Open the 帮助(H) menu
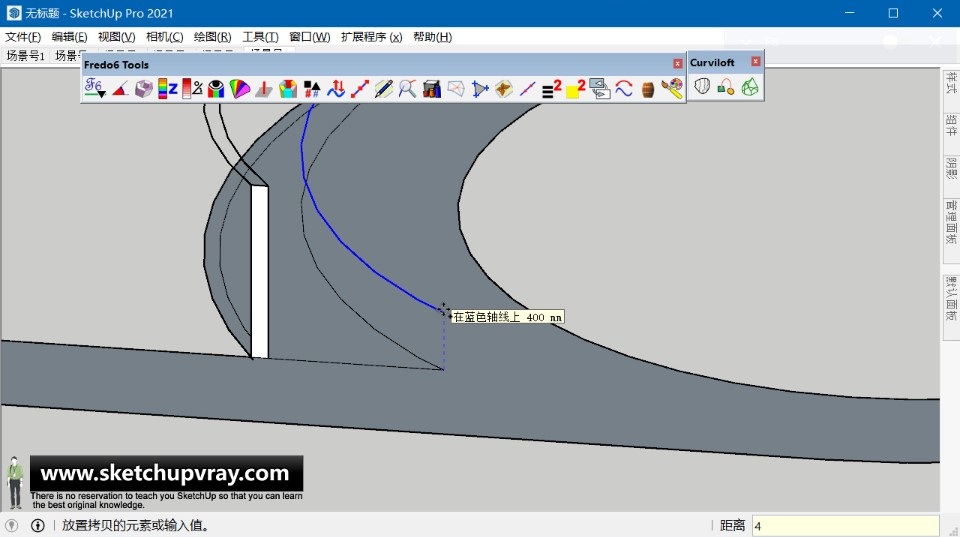960x537 pixels. 432,37
